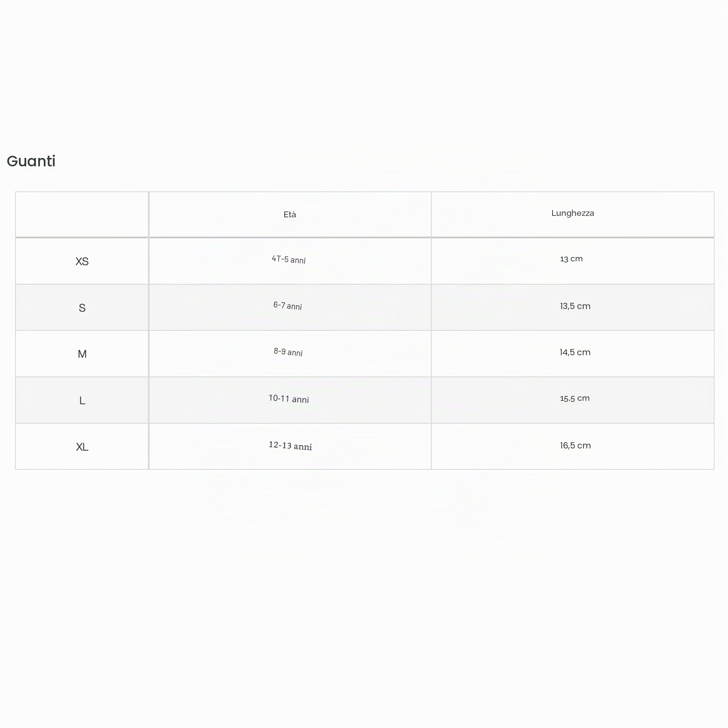
Task: Select the 8-9 anni cell
Action: point(288,352)
